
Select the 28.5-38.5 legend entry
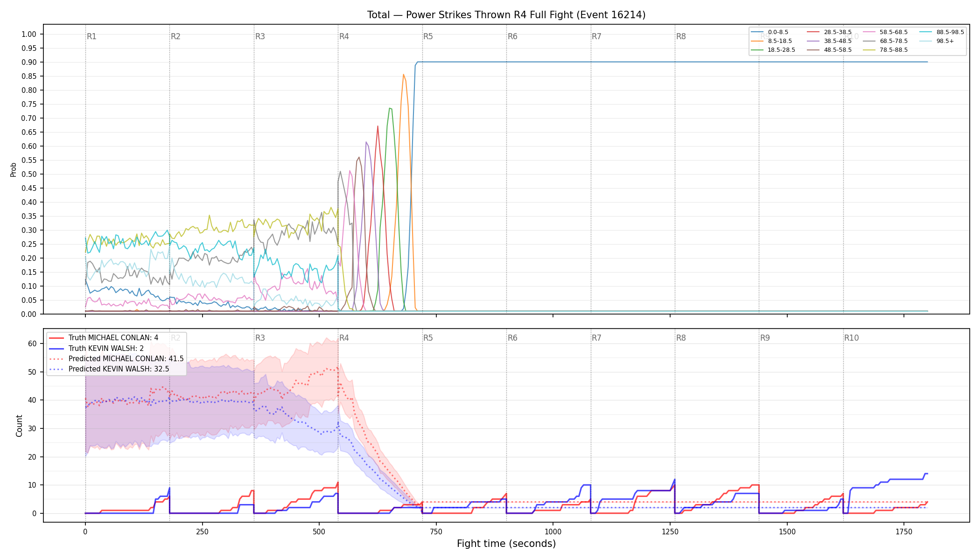(829, 32)
